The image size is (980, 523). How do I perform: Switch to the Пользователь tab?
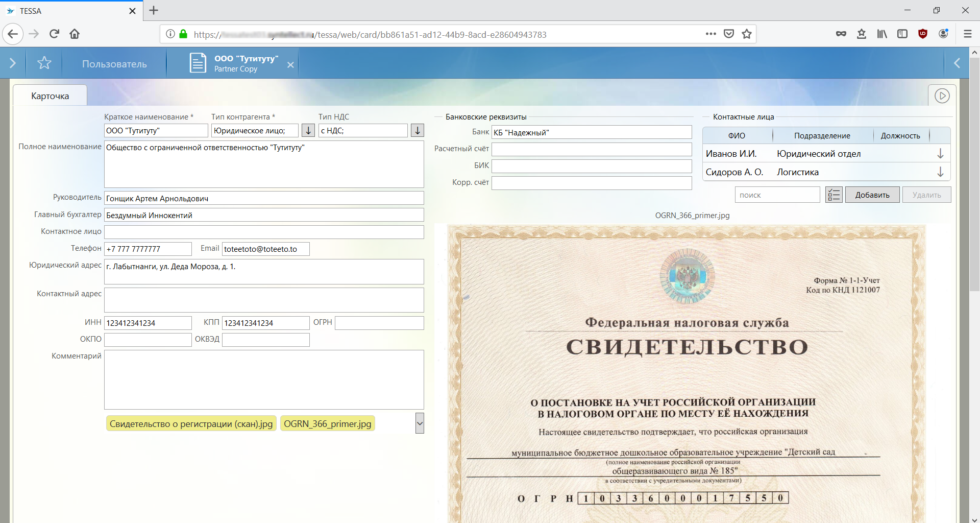coord(114,64)
